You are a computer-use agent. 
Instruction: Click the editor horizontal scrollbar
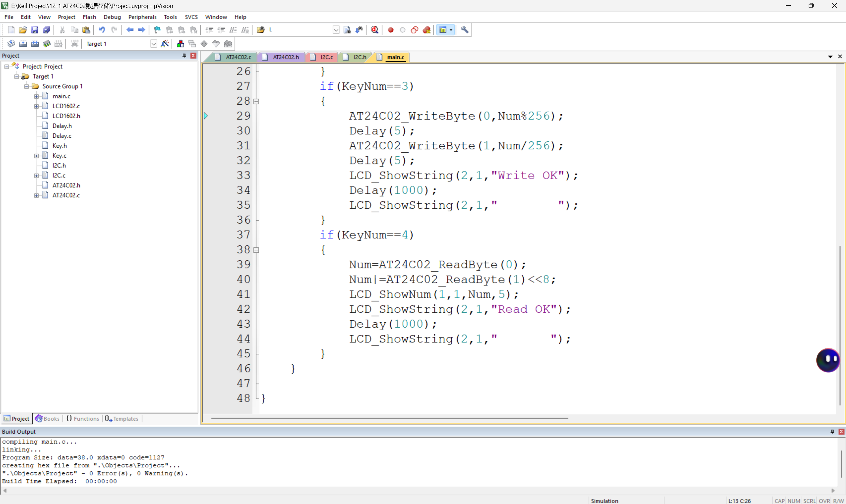coord(389,418)
